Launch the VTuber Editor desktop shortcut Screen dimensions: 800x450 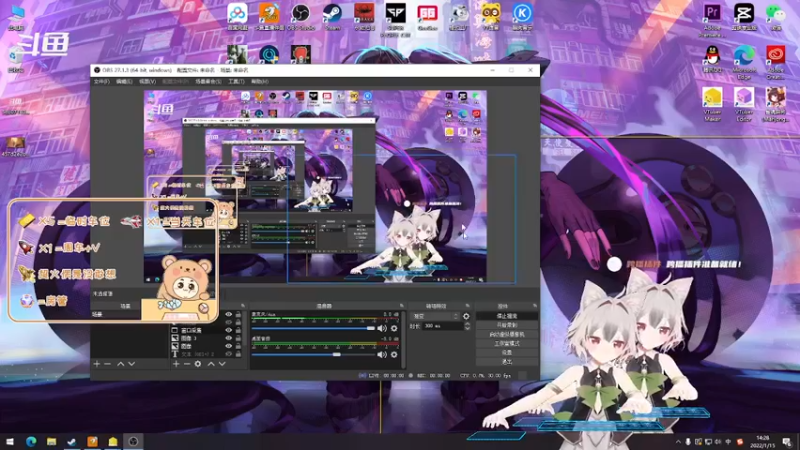point(744,104)
